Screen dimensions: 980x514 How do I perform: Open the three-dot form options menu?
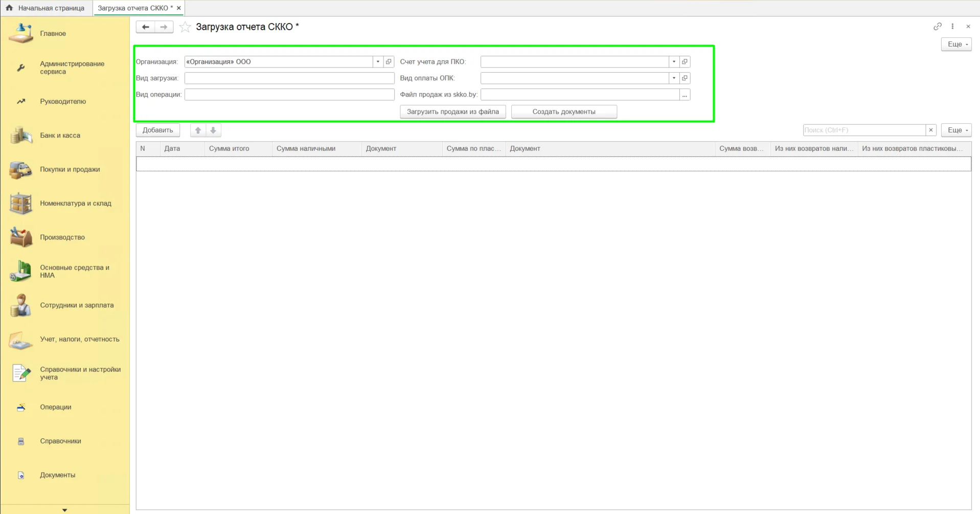click(x=952, y=27)
